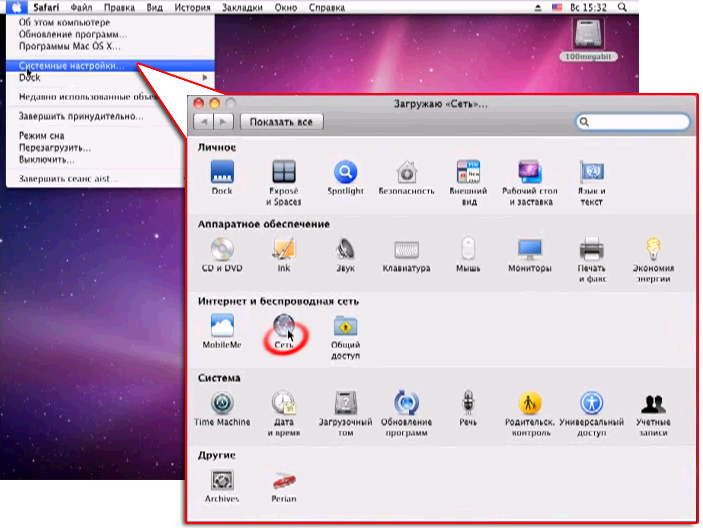Viewport: 703px width, 528px height.
Task: Go back with the left arrow button
Action: (204, 122)
